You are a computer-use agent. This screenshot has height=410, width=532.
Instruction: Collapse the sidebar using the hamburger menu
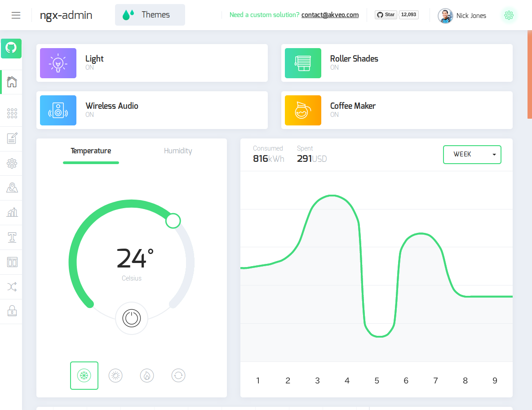point(16,15)
